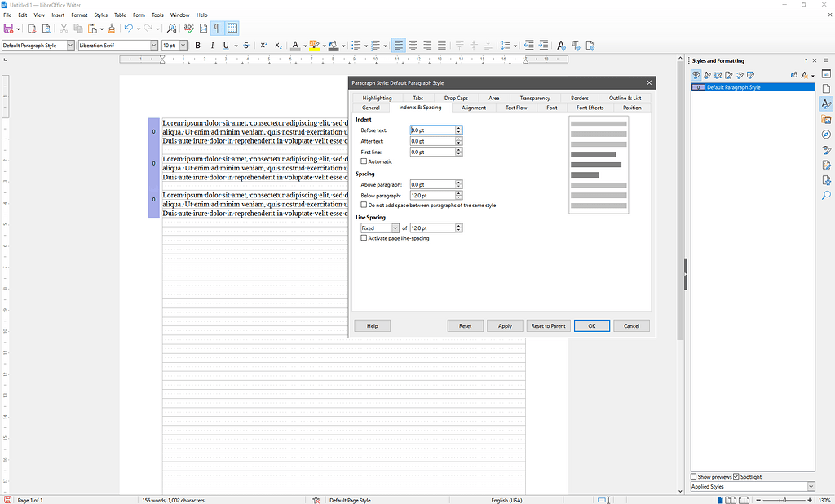Viewport: 835px width, 504px height.
Task: Select Character Styles in Styles and Formatting panel
Action: pyautogui.click(x=706, y=74)
